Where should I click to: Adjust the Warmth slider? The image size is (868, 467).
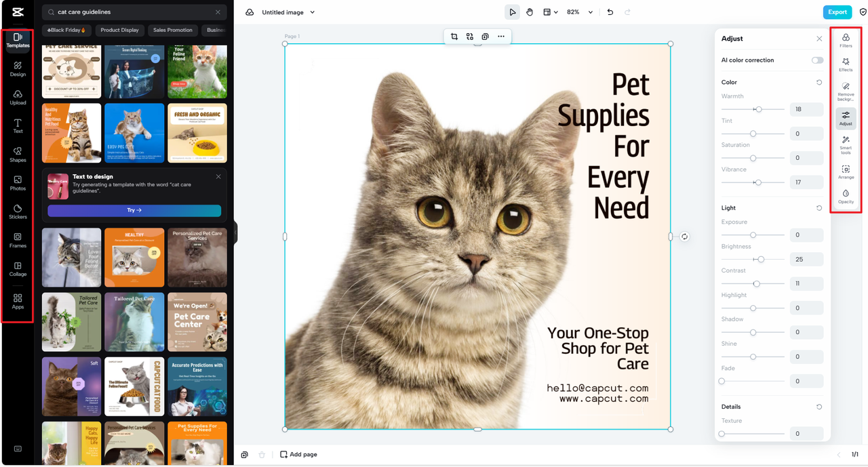point(753,109)
